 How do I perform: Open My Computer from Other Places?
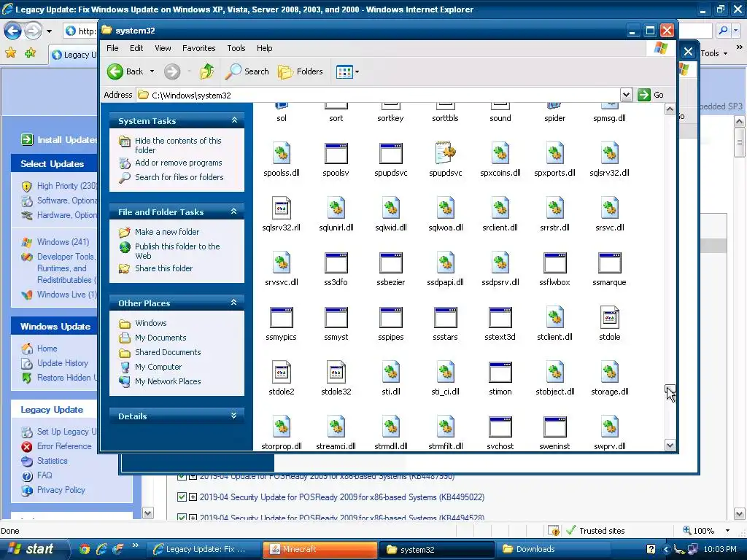point(158,367)
